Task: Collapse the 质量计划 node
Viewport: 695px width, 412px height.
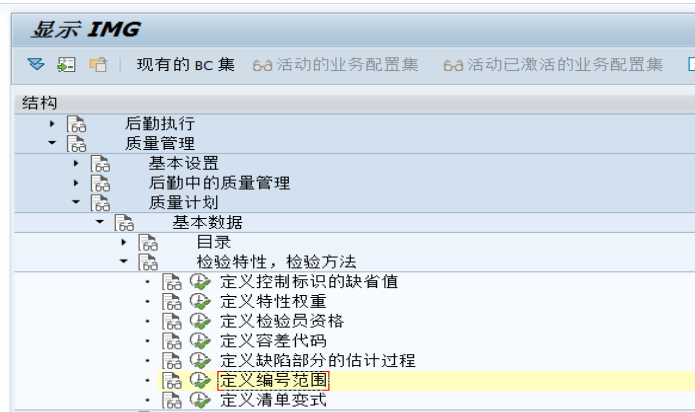Action: pos(76,202)
